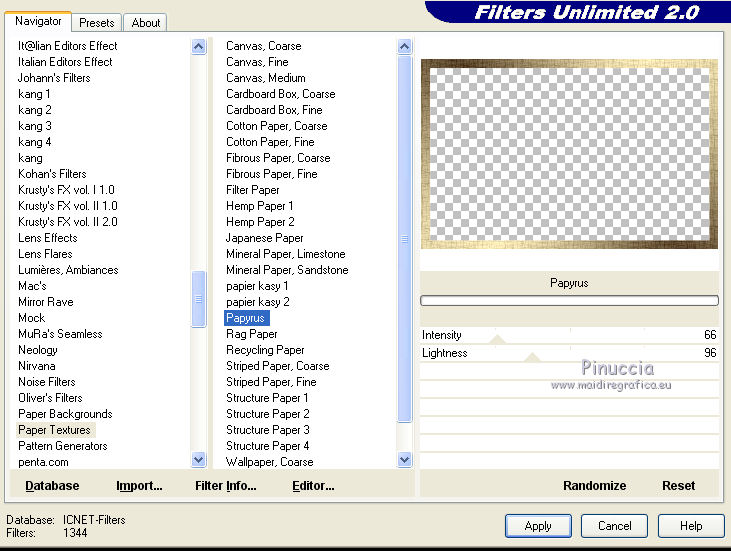Select Kohan's Filters category
This screenshot has width=731, height=551.
tap(52, 174)
